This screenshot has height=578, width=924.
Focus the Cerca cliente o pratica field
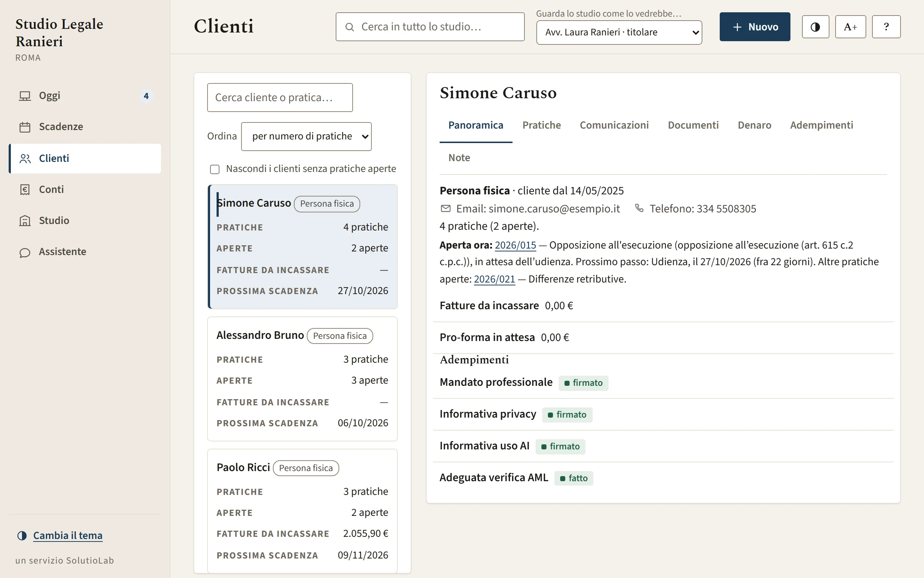tap(280, 98)
